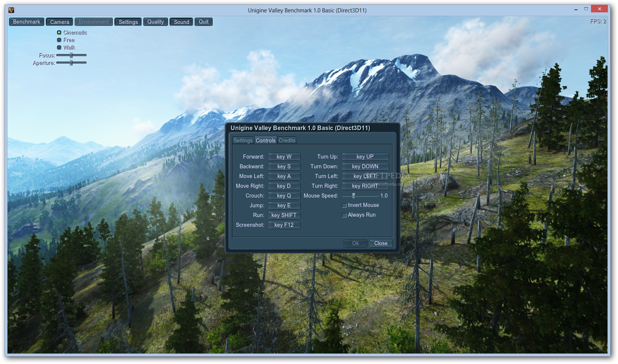Click the Turn Up: label
Image resolution: width=618 pixels, height=364 pixels.
327,157
